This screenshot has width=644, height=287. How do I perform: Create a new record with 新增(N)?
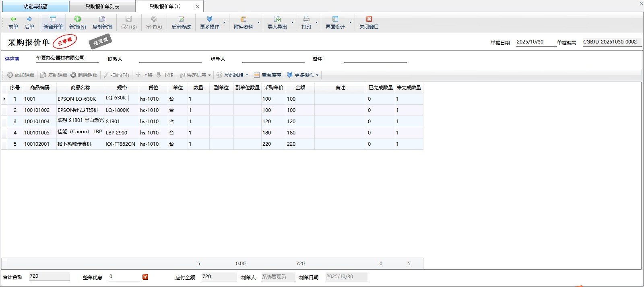tap(77, 22)
